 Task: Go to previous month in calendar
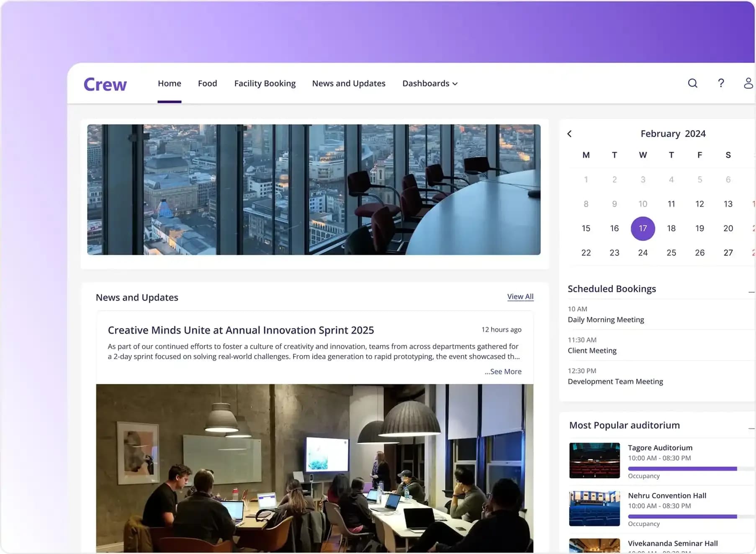pyautogui.click(x=569, y=134)
